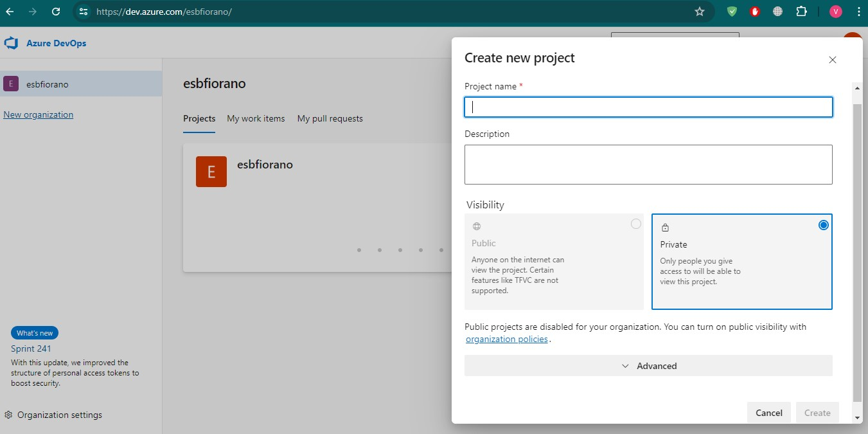Reload the page with the refresh icon
The height and width of the screenshot is (434, 868).
56,12
